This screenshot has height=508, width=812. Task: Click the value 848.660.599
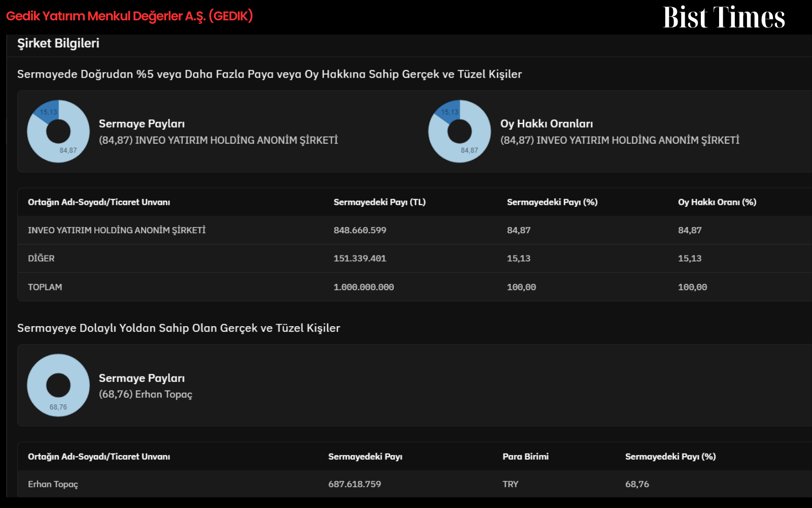(x=360, y=230)
